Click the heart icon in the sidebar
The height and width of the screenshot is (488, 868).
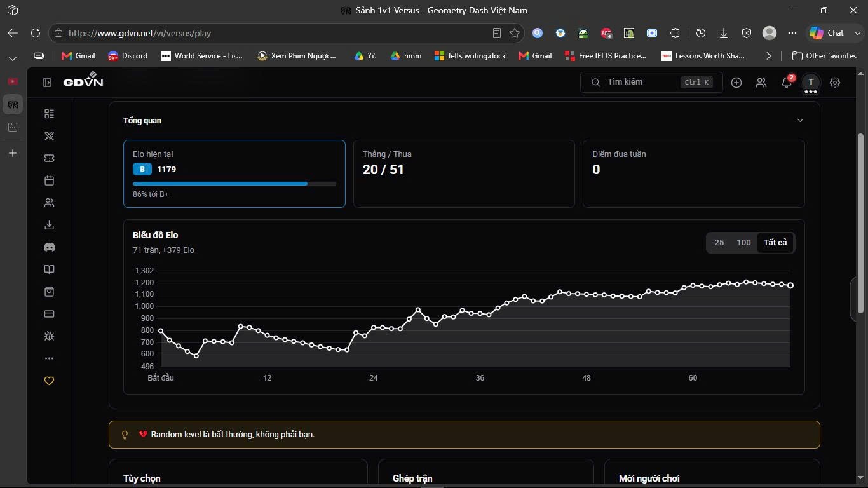(x=49, y=381)
